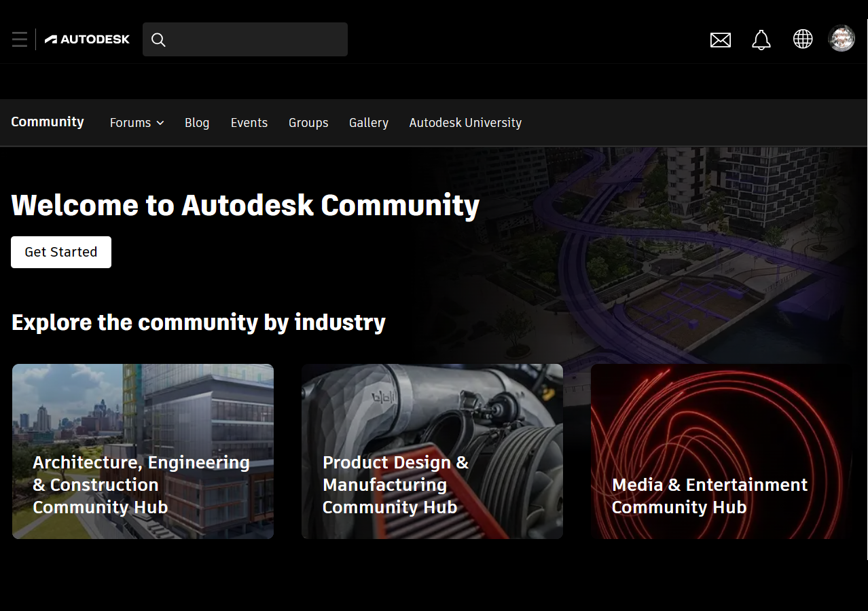Click the Forums menu label

pos(130,123)
